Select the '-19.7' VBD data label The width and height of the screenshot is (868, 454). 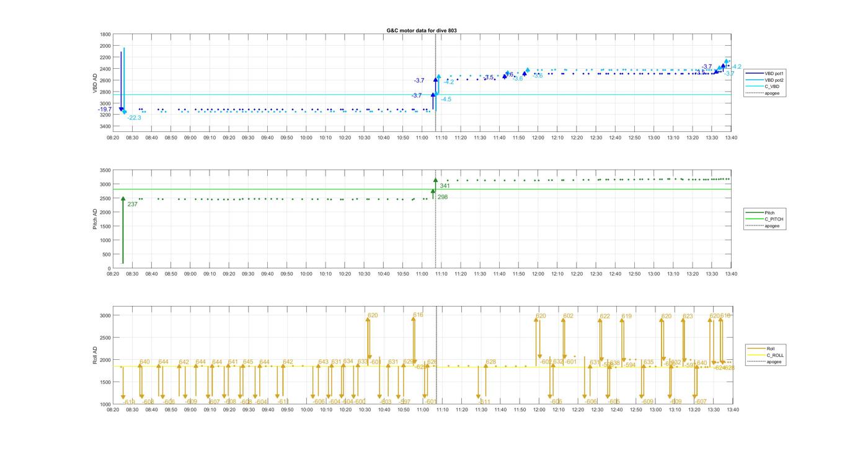point(105,110)
